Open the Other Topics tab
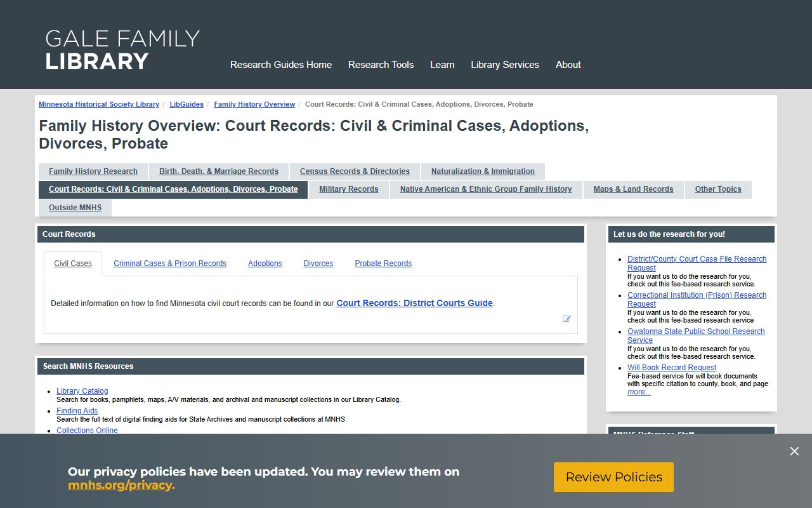This screenshot has width=812, height=508. (718, 189)
